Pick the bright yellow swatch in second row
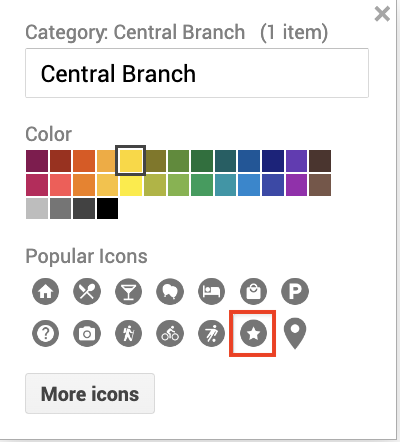Image resolution: width=400 pixels, height=442 pixels. (x=131, y=185)
